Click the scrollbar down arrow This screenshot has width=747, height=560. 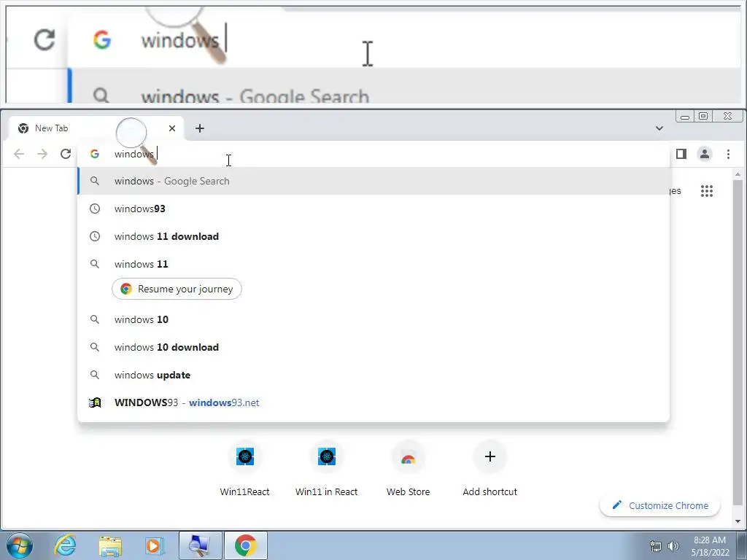tap(738, 521)
